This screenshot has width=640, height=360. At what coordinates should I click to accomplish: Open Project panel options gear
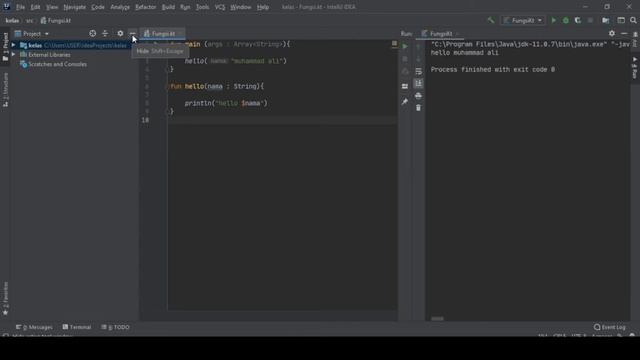(x=120, y=33)
